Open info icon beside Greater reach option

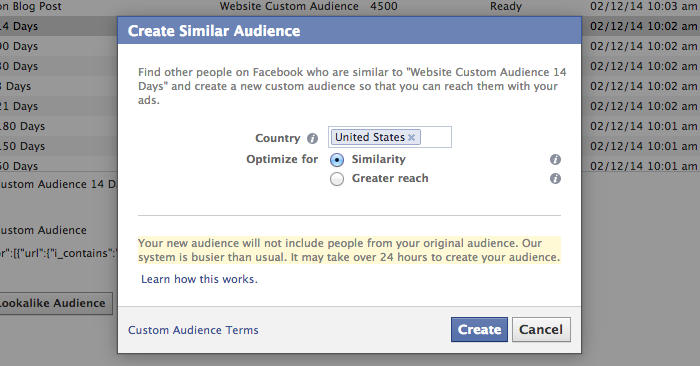555,179
